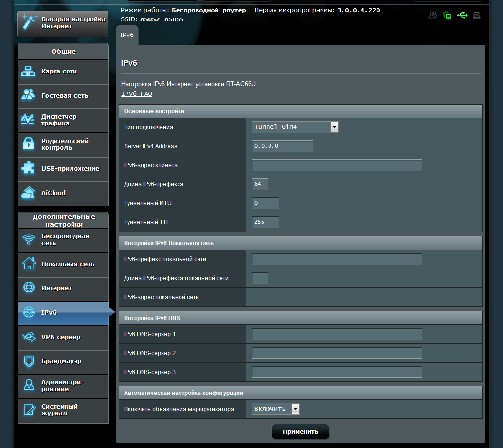
Task: Click the Туннельный TTL input field
Action: (265, 222)
